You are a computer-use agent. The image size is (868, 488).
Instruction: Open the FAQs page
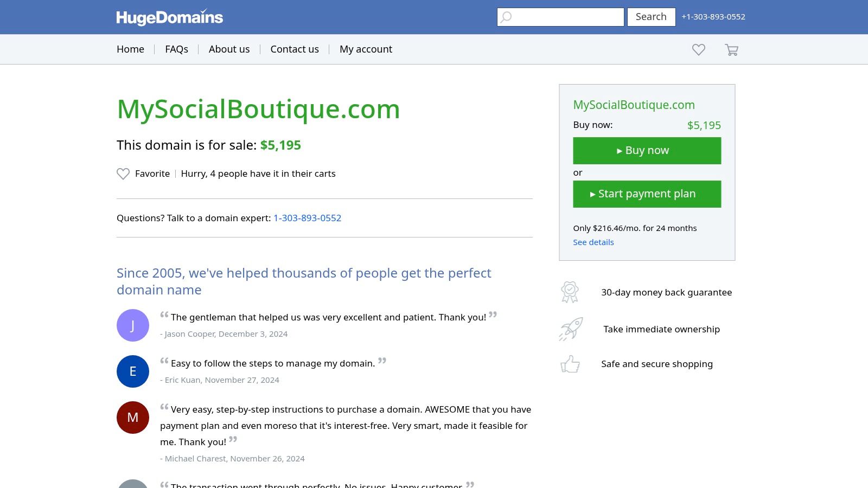pos(176,49)
